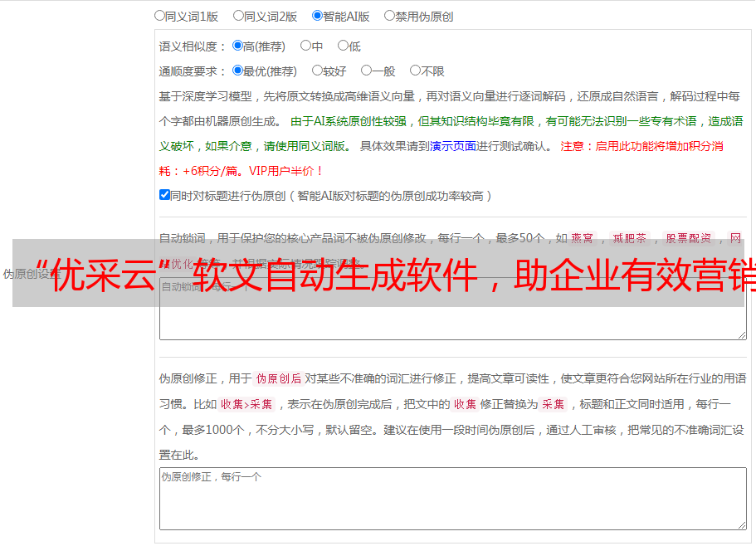Set 通顺度要求 to 最优(推荐)
Screen dimensions: 756x546
237,71
